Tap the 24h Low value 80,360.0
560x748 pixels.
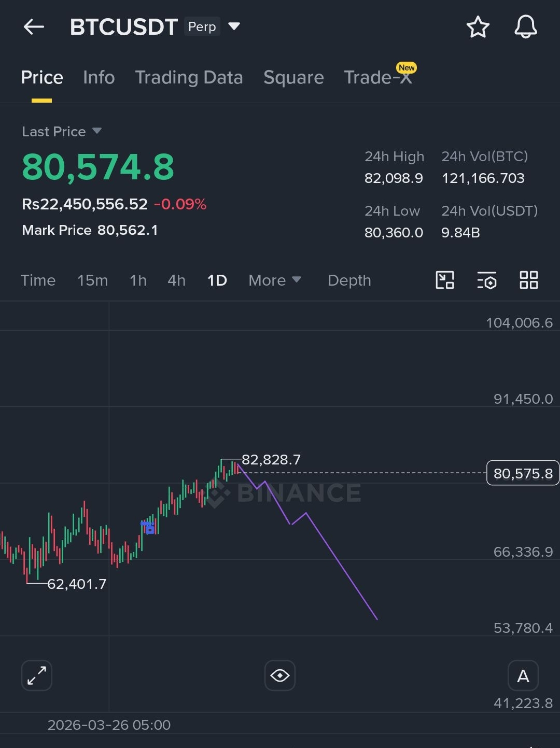[x=394, y=233]
